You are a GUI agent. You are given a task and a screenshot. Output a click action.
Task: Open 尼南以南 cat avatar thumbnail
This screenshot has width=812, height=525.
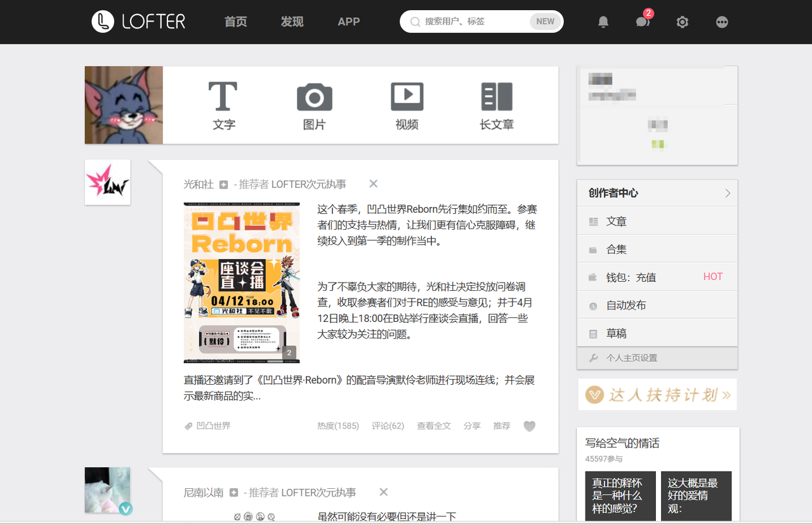point(108,490)
